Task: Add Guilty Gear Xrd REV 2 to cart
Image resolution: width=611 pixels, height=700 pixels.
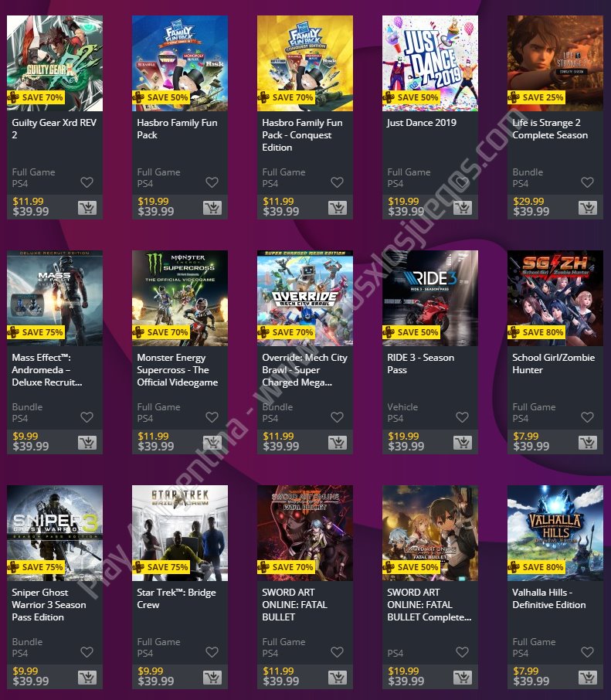Action: tap(87, 208)
